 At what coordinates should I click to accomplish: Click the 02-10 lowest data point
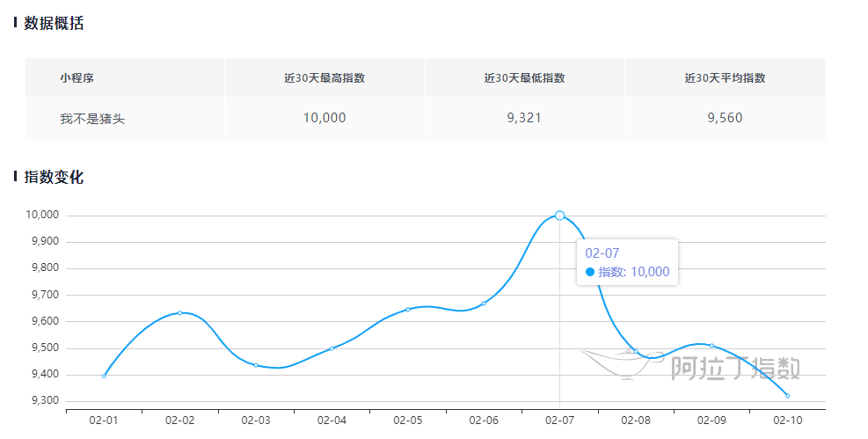tap(787, 396)
